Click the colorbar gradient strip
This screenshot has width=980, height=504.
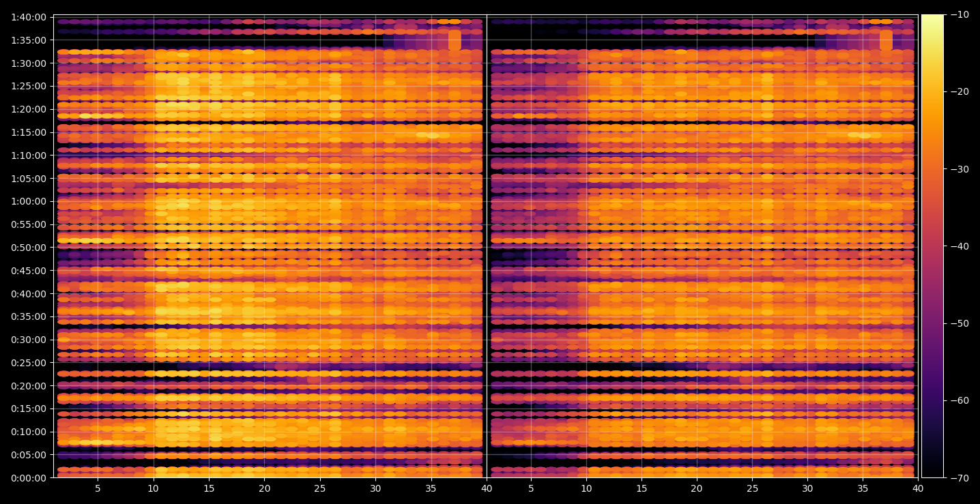coord(932,246)
